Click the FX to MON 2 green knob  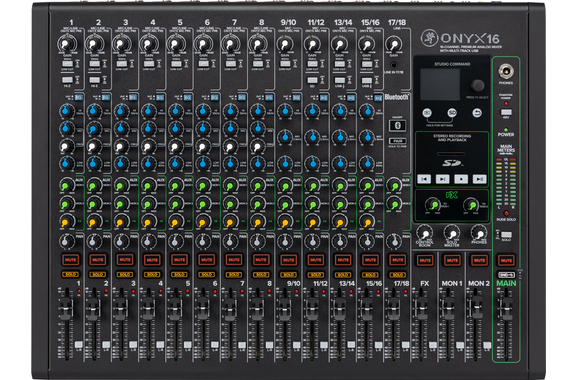[x=471, y=205]
